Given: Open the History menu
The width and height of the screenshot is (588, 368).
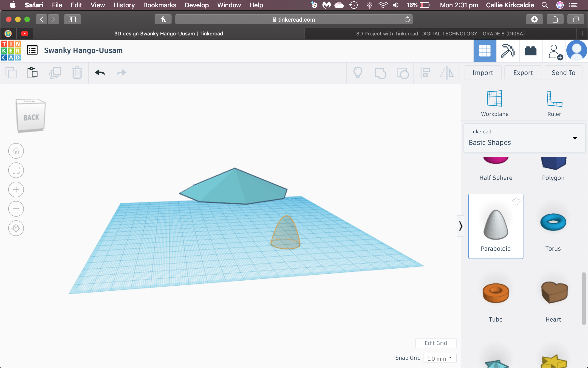Looking at the screenshot, I should pyautogui.click(x=124, y=5).
